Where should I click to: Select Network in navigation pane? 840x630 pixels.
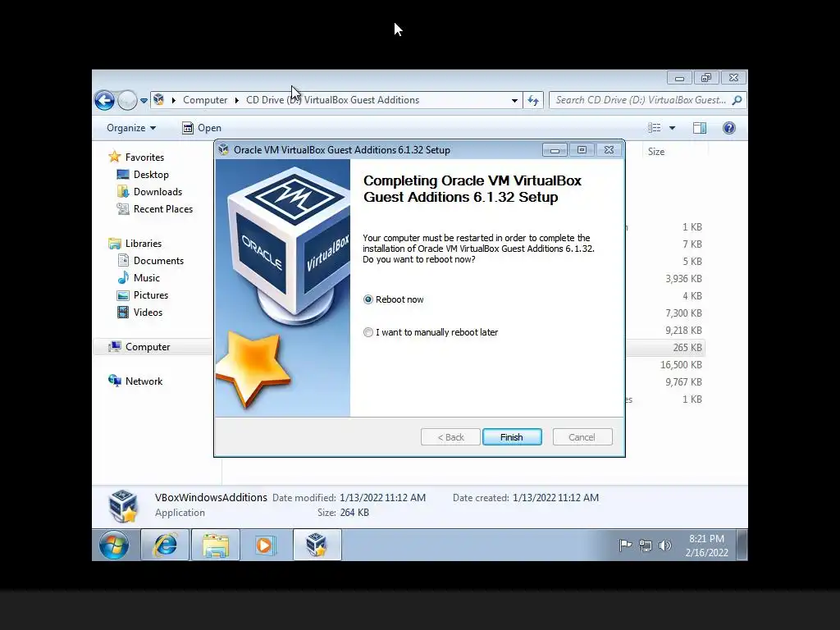[144, 381]
